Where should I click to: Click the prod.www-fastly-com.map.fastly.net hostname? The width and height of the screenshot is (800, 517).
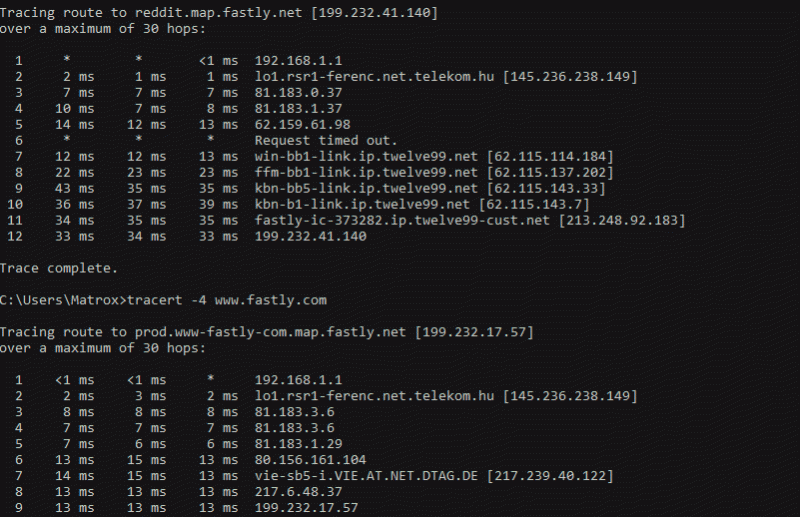(x=270, y=332)
